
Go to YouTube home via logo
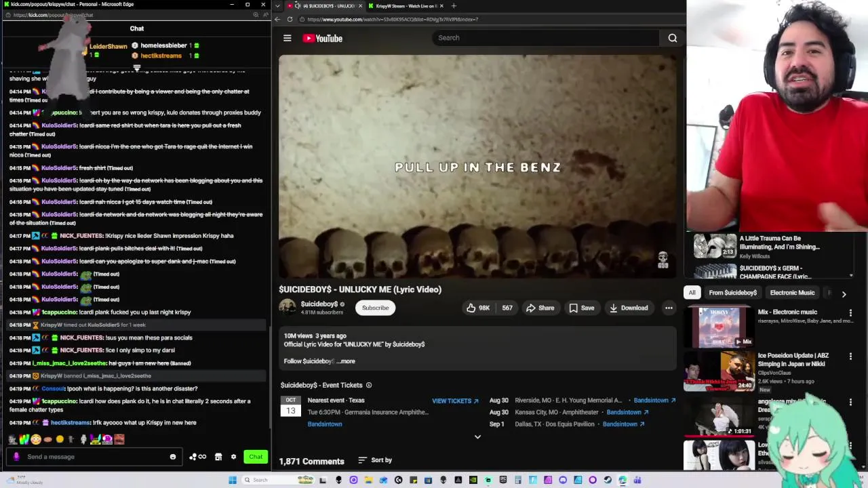point(322,38)
